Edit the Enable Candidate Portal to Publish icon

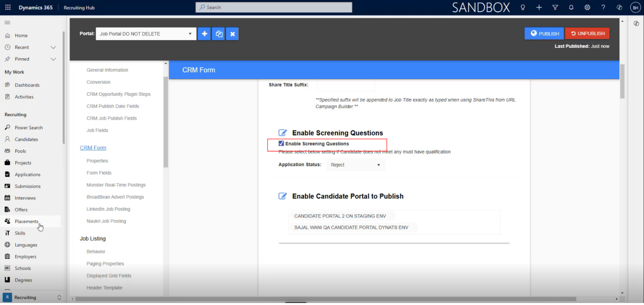tap(283, 196)
